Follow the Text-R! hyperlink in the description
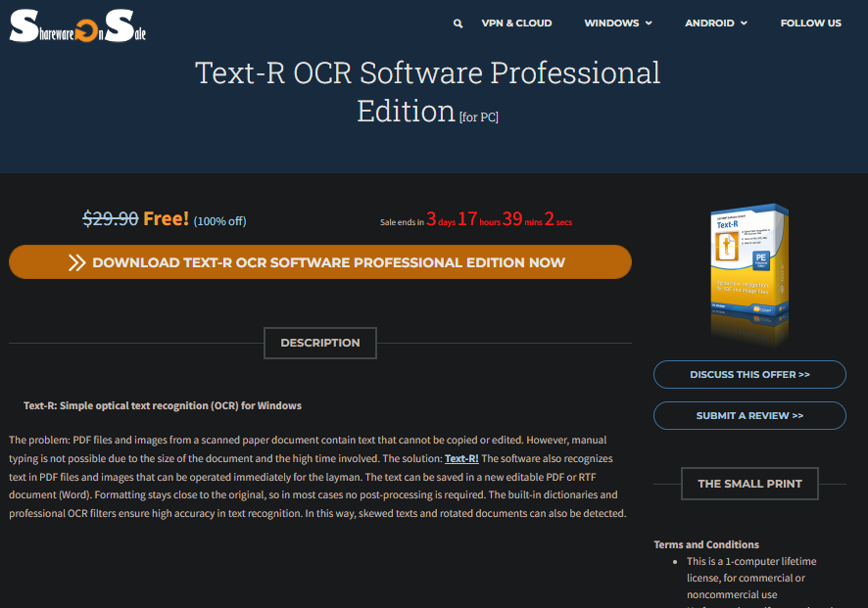Viewport: 868px width, 608px height. click(x=461, y=458)
